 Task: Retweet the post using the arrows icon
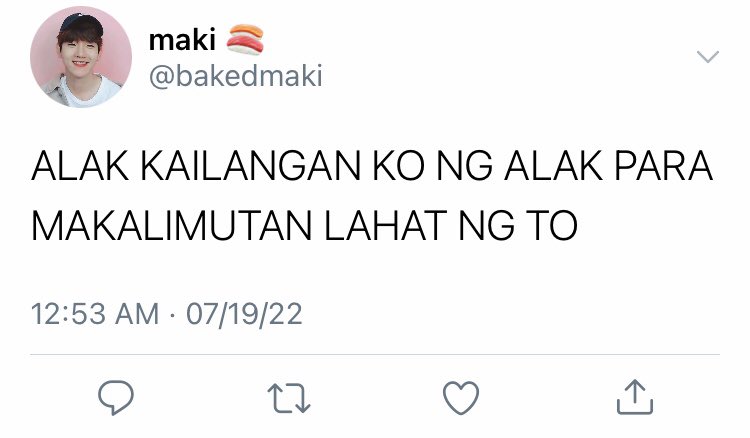(289, 398)
